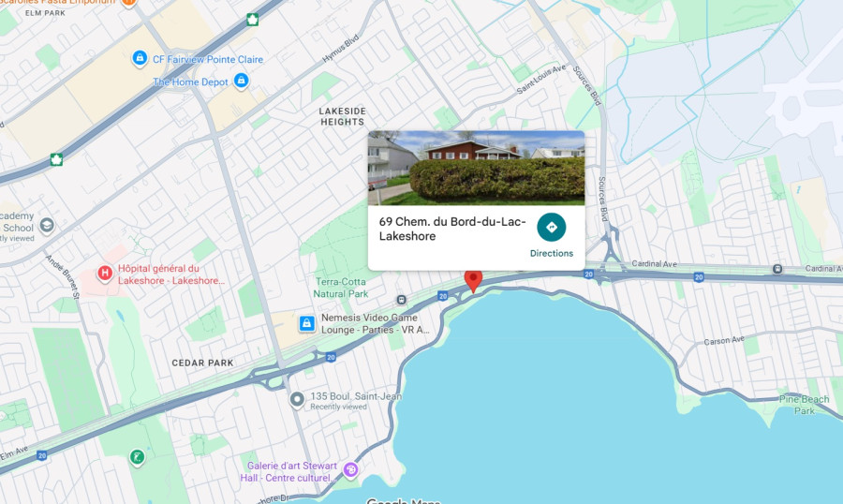843x504 pixels.
Task: Click the 69 Chem. du Bord-du-Lac address title
Action: click(x=452, y=229)
